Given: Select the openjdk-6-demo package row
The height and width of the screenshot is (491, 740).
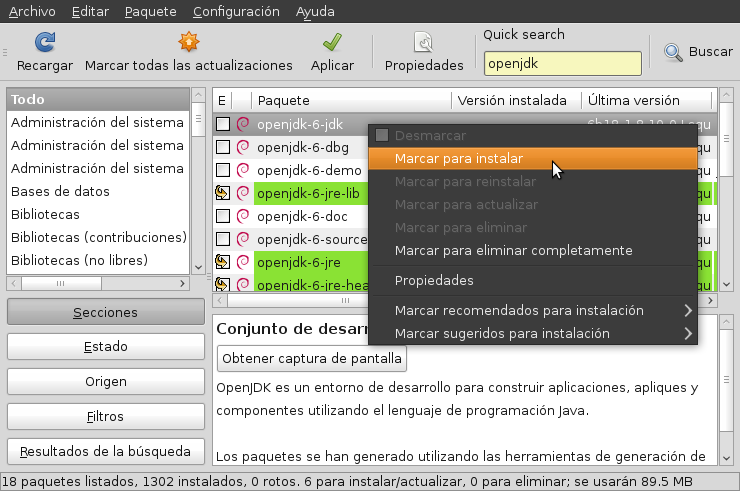Looking at the screenshot, I should (290, 170).
